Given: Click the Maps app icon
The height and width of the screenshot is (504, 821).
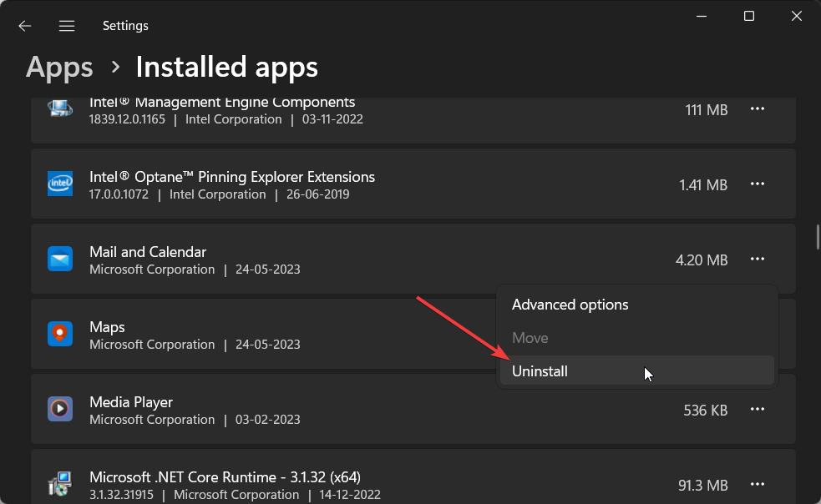Looking at the screenshot, I should pos(60,334).
